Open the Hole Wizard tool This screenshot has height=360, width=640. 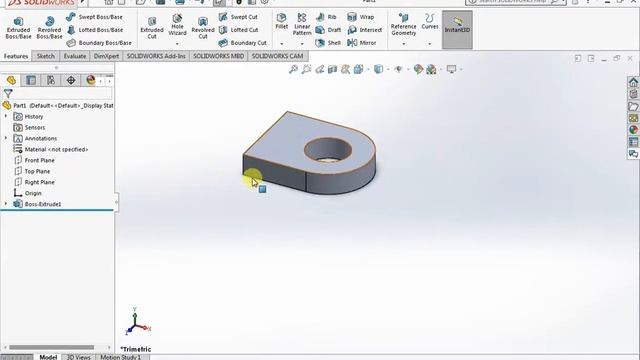(x=177, y=25)
